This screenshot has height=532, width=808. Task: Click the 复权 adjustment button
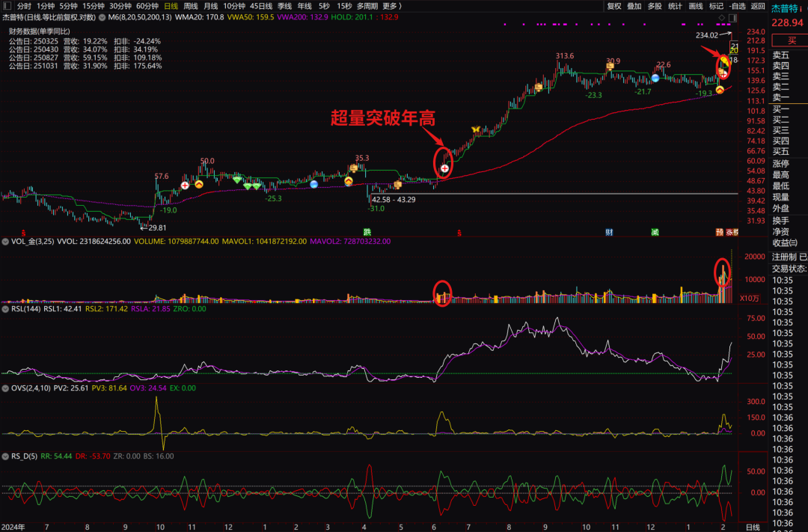(x=614, y=6)
